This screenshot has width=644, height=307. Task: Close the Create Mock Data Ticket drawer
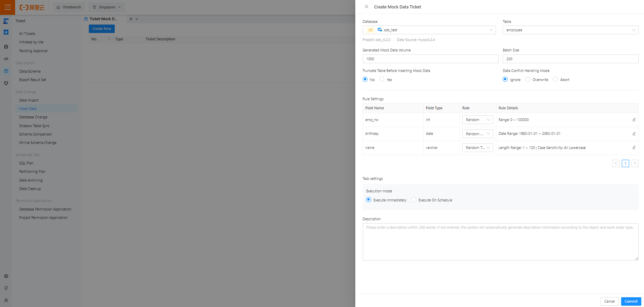(x=366, y=7)
